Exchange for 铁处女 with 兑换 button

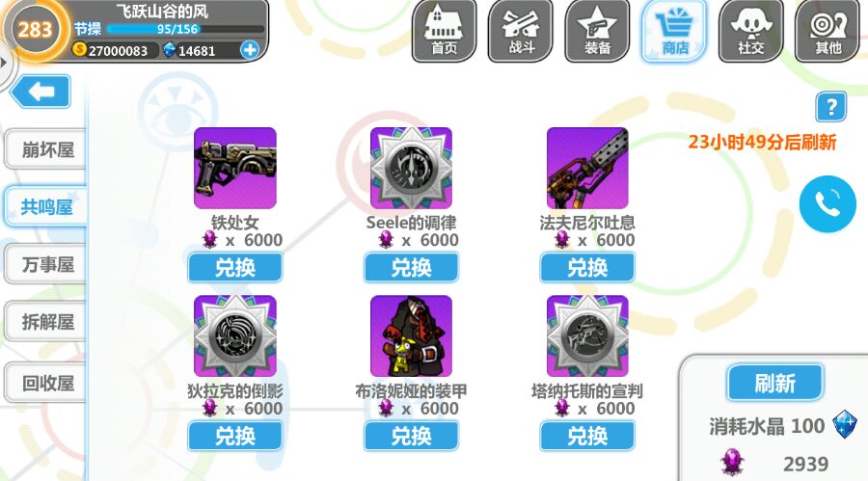pyautogui.click(x=235, y=268)
